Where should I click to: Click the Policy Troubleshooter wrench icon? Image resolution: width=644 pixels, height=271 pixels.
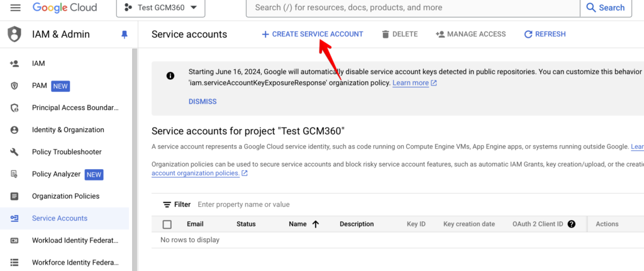[x=14, y=152]
